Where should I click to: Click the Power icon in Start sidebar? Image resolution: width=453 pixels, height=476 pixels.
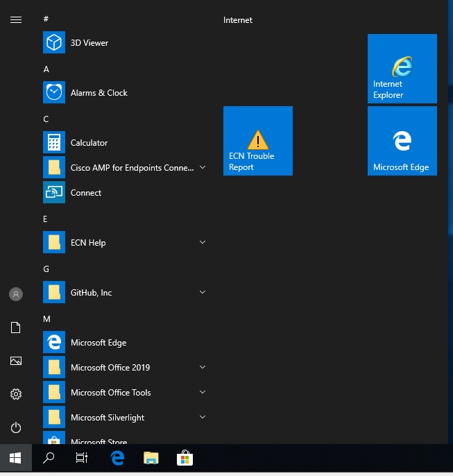click(16, 427)
